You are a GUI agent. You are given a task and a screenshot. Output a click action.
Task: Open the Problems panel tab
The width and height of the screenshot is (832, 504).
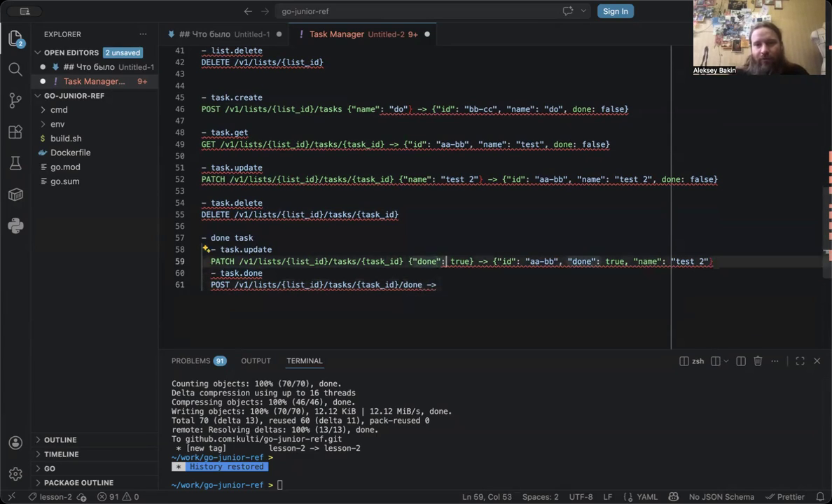tap(198, 360)
